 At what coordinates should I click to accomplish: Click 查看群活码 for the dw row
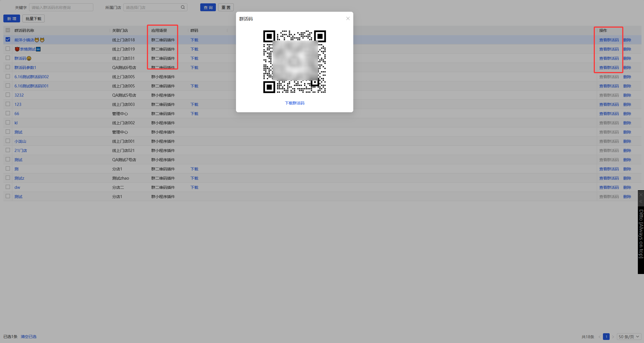pos(609,187)
